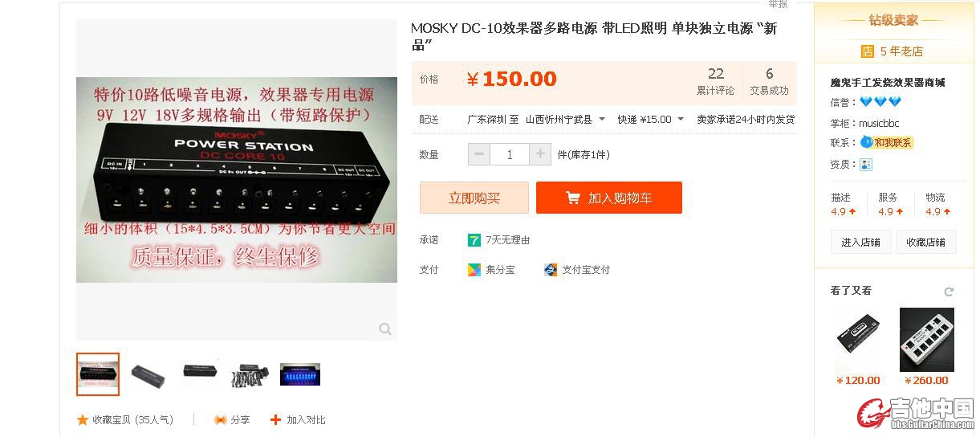The width and height of the screenshot is (980, 437).
Task: Click the seller qualification card icon
Action: pyautogui.click(x=866, y=164)
